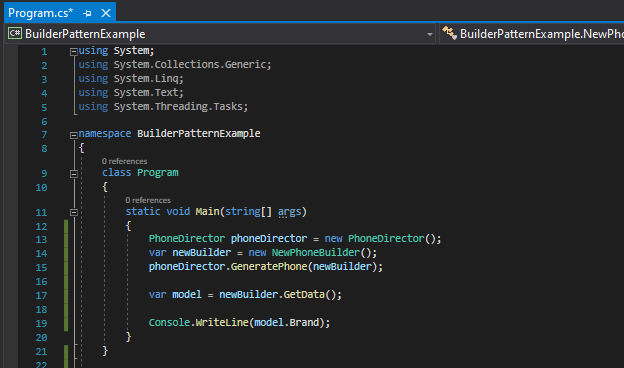This screenshot has width=624, height=368.
Task: Click the C# project icon in navigation bar
Action: pos(15,33)
